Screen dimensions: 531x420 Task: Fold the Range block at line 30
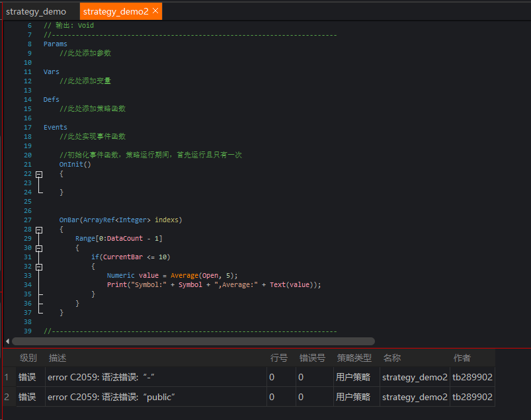[38, 248]
